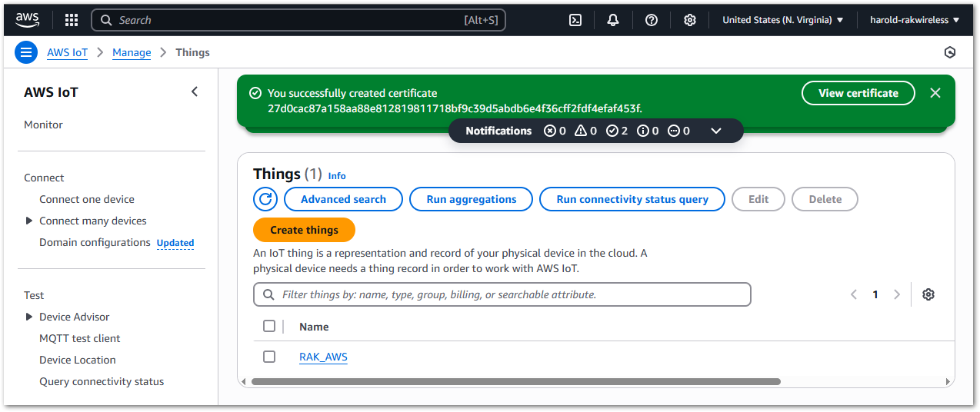The width and height of the screenshot is (980, 412).
Task: Click page number 1
Action: pos(875,294)
